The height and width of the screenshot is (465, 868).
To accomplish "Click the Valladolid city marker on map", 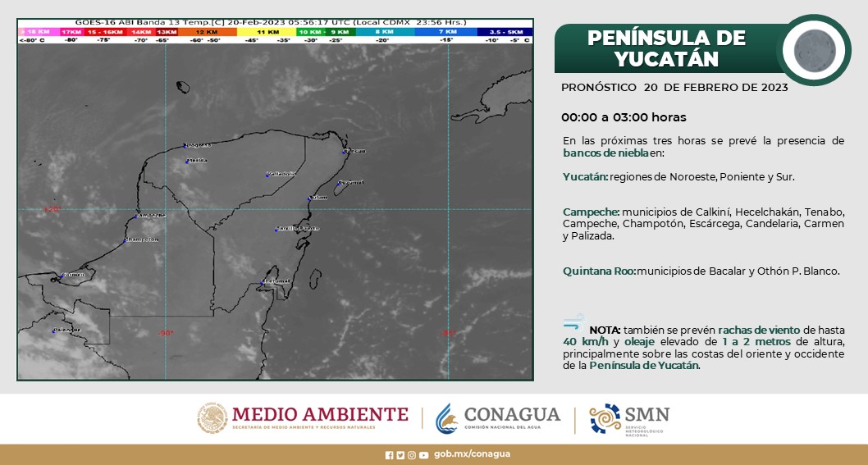I will click(x=267, y=175).
